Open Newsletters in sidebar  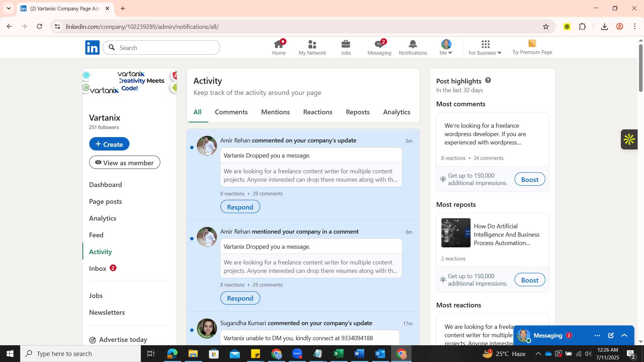tap(107, 312)
